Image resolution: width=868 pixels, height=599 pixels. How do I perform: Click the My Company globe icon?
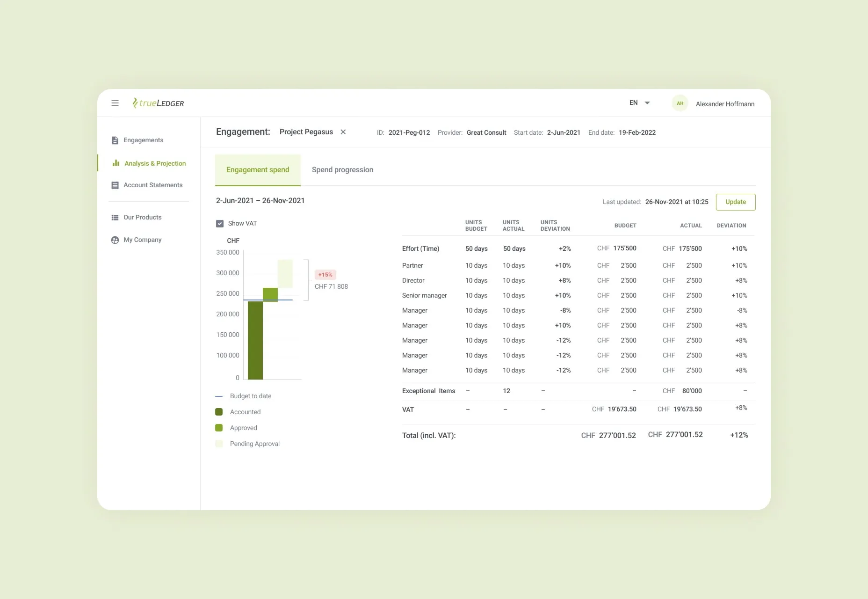115,240
